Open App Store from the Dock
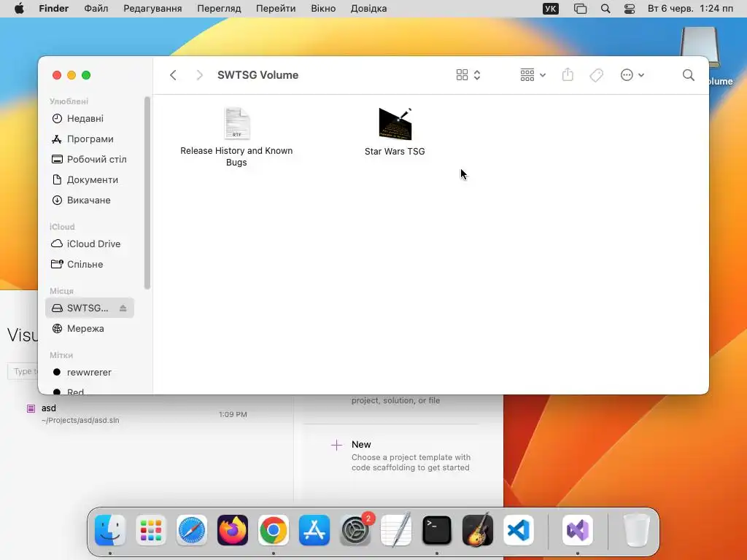Screen dimensions: 747x560 click(314, 530)
